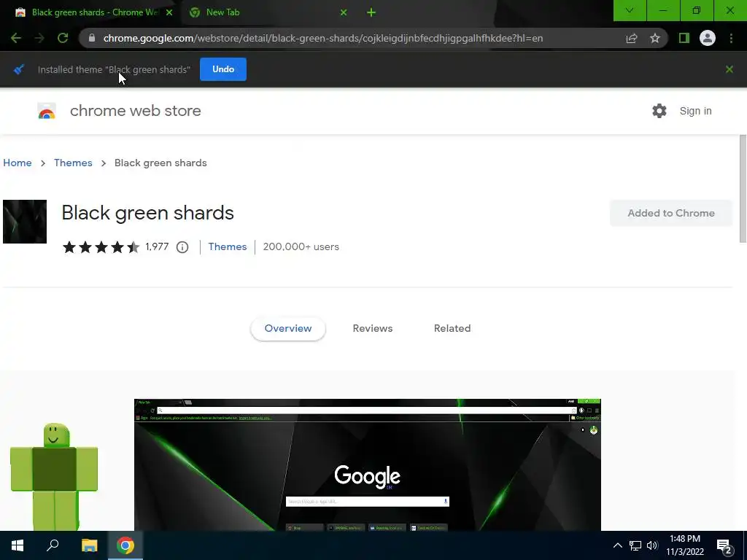Go to Themes breadcrumb link

[73, 163]
